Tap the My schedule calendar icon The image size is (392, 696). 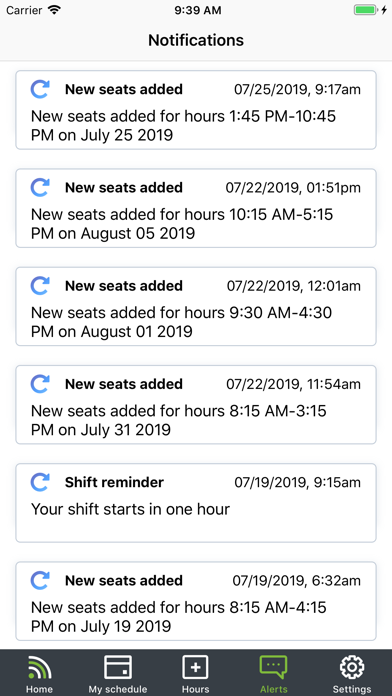point(118,667)
